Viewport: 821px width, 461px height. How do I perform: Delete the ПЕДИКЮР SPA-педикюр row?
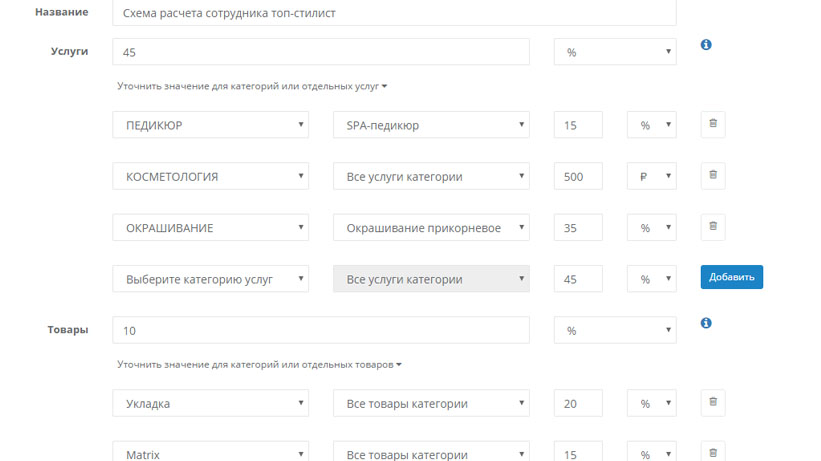pos(713,124)
